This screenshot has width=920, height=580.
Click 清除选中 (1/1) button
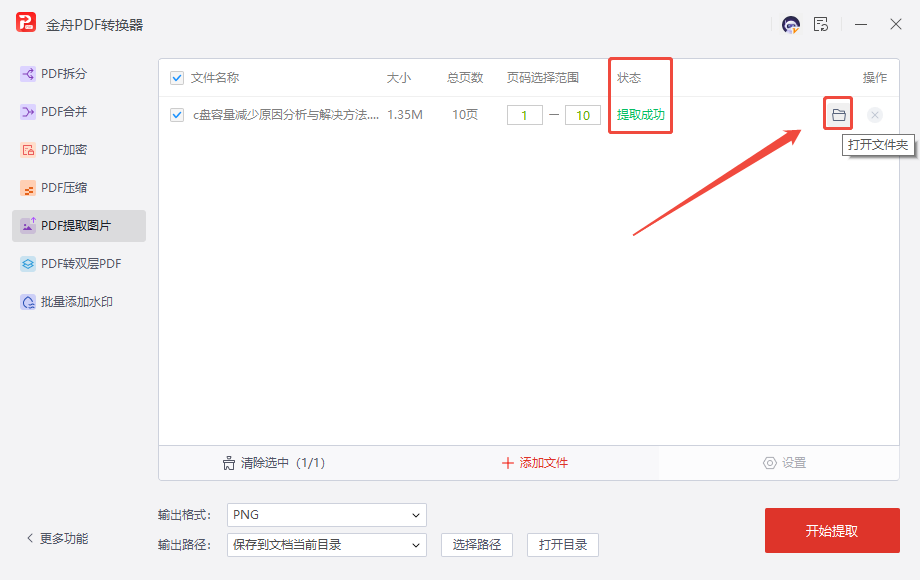(x=274, y=463)
